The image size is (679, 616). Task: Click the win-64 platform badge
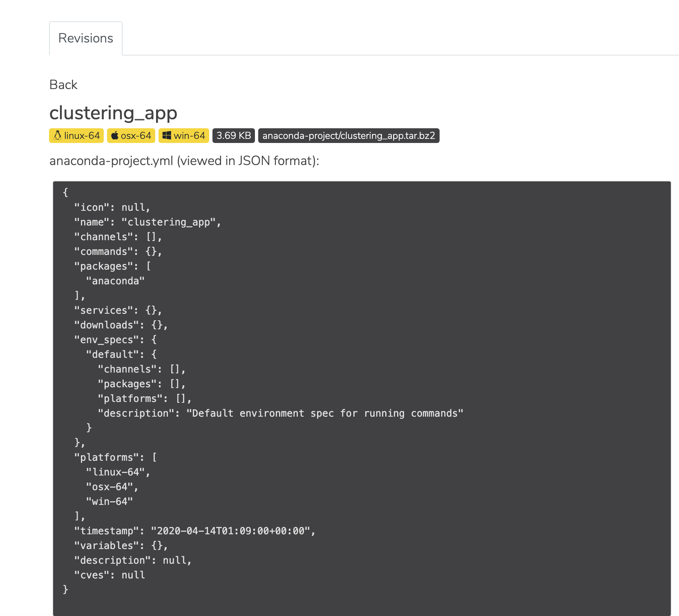184,136
